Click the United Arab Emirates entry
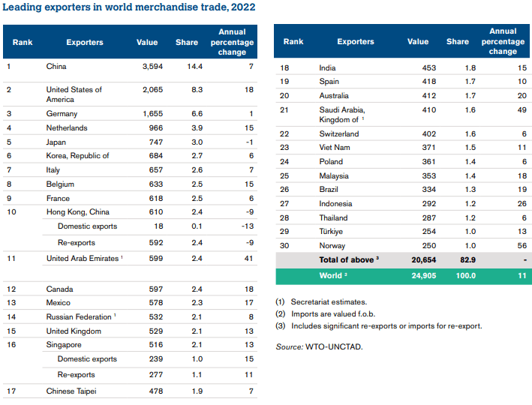This screenshot has height=405, width=532. (83, 259)
